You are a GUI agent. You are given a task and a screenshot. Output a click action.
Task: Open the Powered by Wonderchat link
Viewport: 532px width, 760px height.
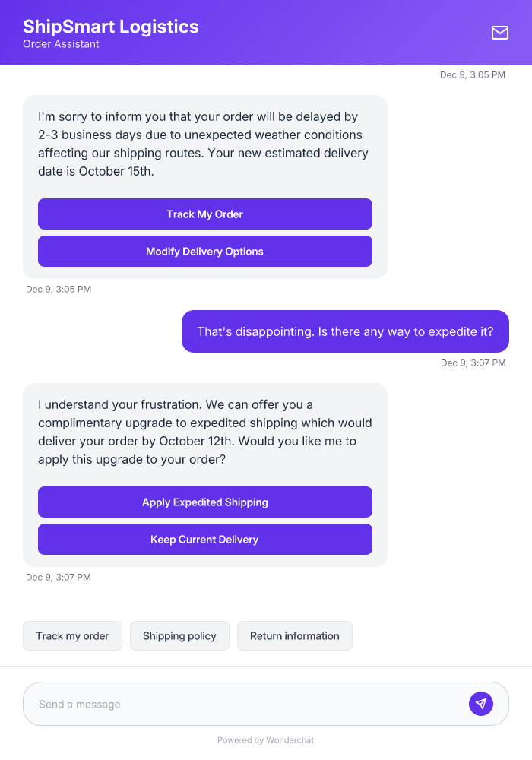265,739
